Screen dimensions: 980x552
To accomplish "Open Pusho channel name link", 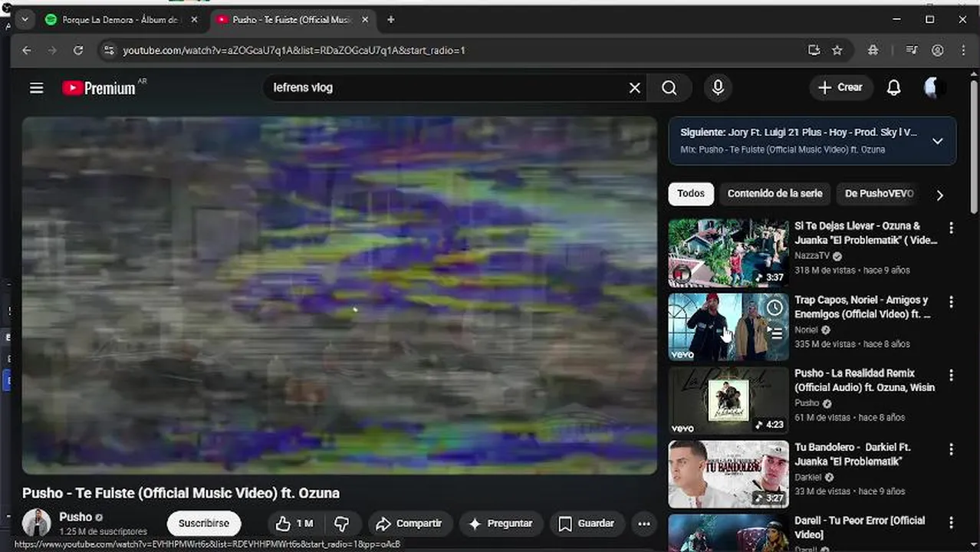I will (x=75, y=517).
